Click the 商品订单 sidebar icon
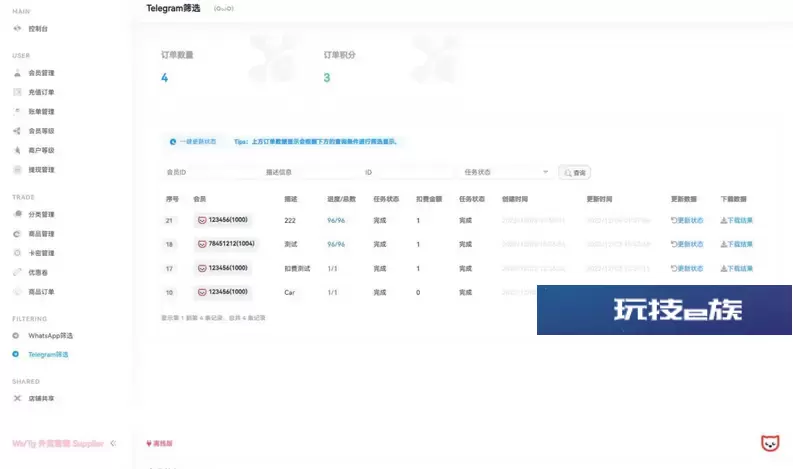 (17, 291)
